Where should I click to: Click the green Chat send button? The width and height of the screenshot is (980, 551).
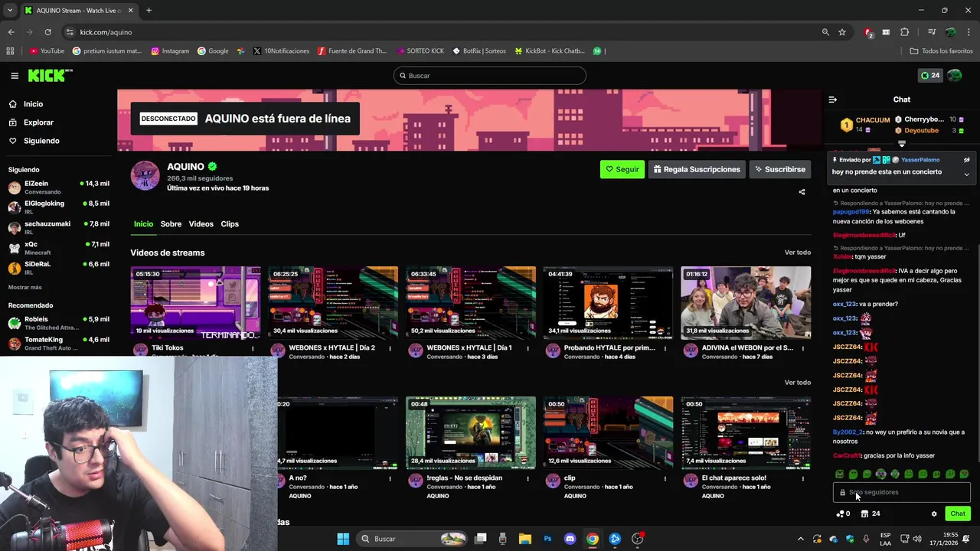[x=958, y=514]
